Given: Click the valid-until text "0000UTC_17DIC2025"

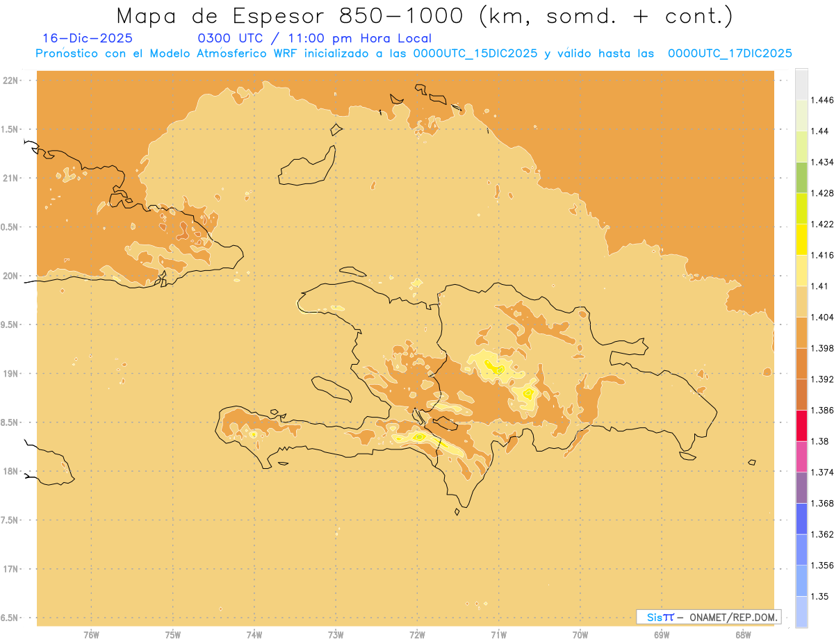Looking at the screenshot, I should click(730, 53).
